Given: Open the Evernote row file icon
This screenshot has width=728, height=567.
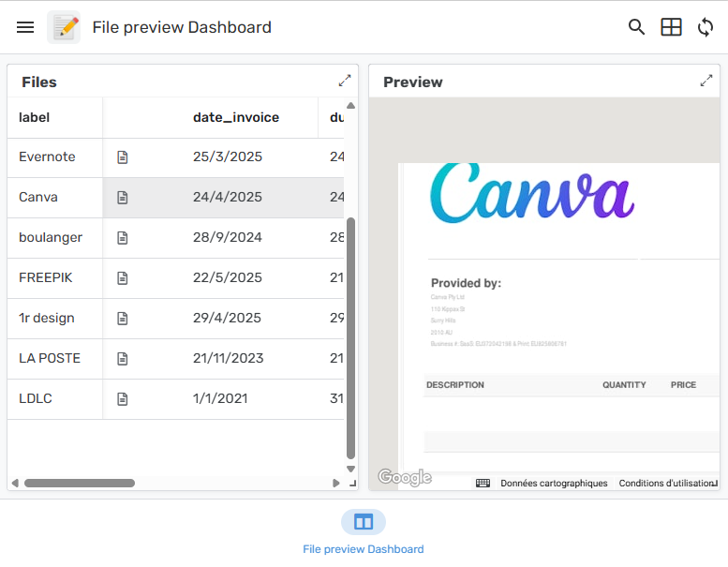Looking at the screenshot, I should pyautogui.click(x=123, y=157).
